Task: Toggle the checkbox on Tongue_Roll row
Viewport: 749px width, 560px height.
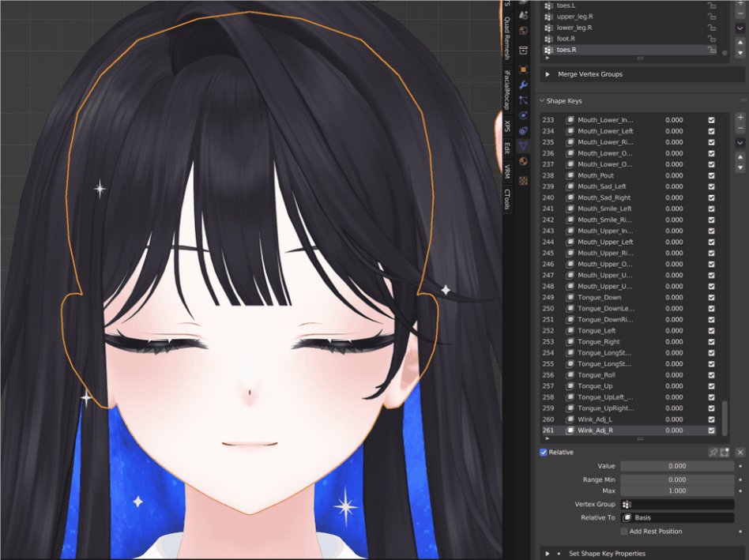Action: coord(711,375)
